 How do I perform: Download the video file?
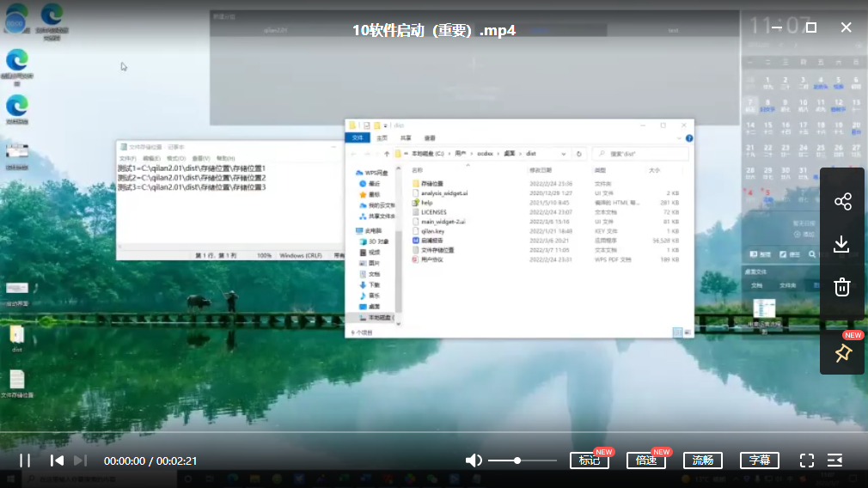(842, 245)
